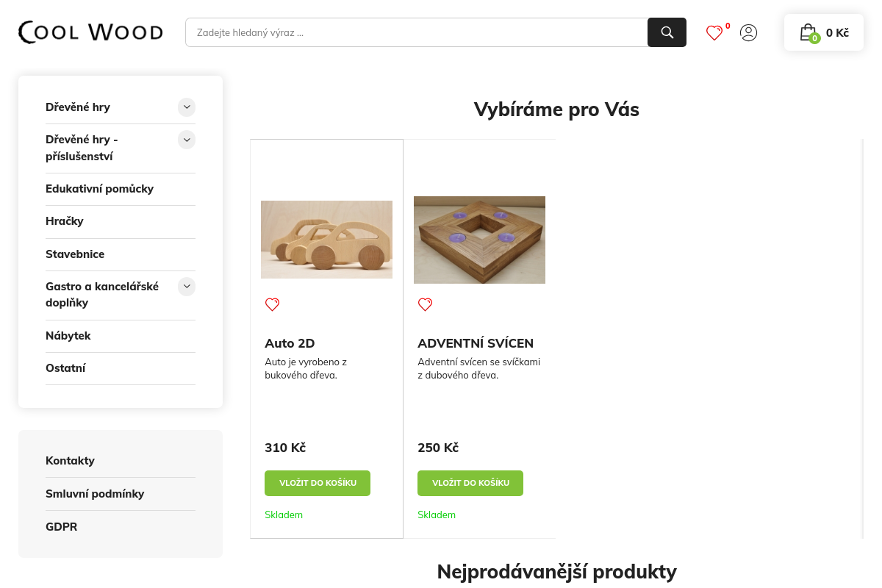Open the Kontakty page link

70,461
